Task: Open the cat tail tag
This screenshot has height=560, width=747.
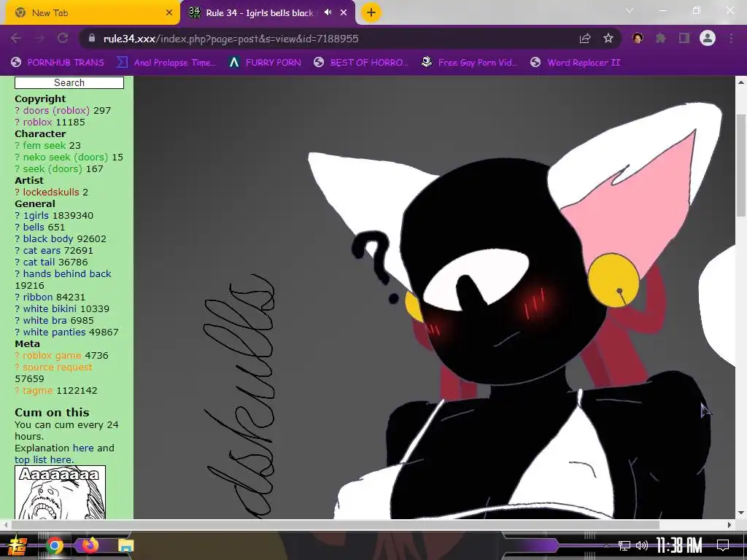Action: 39,262
